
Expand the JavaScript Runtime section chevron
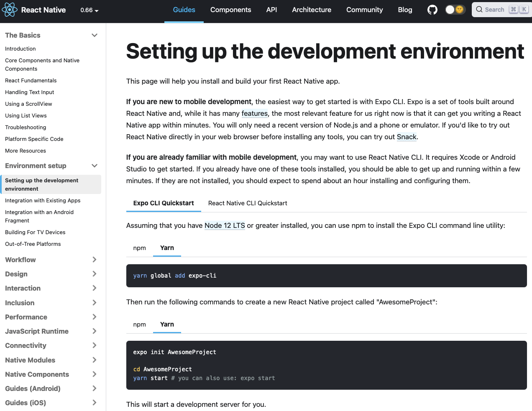click(95, 331)
